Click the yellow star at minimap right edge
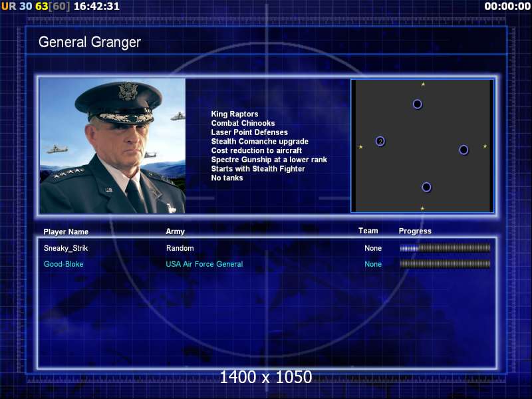532x399 pixels. pyautogui.click(x=485, y=146)
